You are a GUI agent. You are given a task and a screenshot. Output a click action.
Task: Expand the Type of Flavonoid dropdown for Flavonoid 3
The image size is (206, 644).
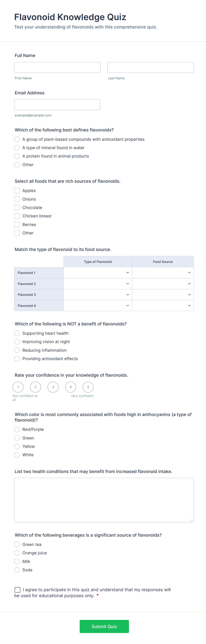(x=97, y=294)
